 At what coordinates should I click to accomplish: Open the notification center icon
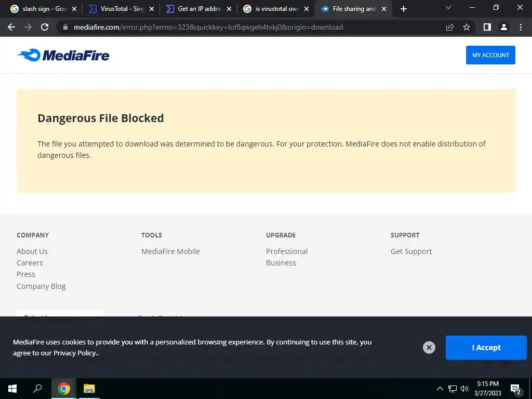pyautogui.click(x=516, y=389)
